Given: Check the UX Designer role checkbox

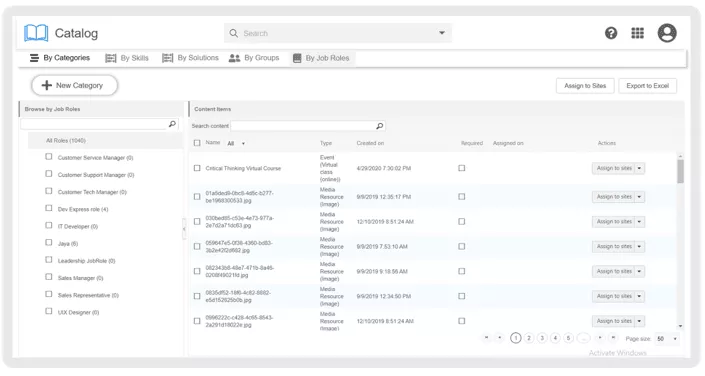Looking at the screenshot, I should click(x=49, y=311).
